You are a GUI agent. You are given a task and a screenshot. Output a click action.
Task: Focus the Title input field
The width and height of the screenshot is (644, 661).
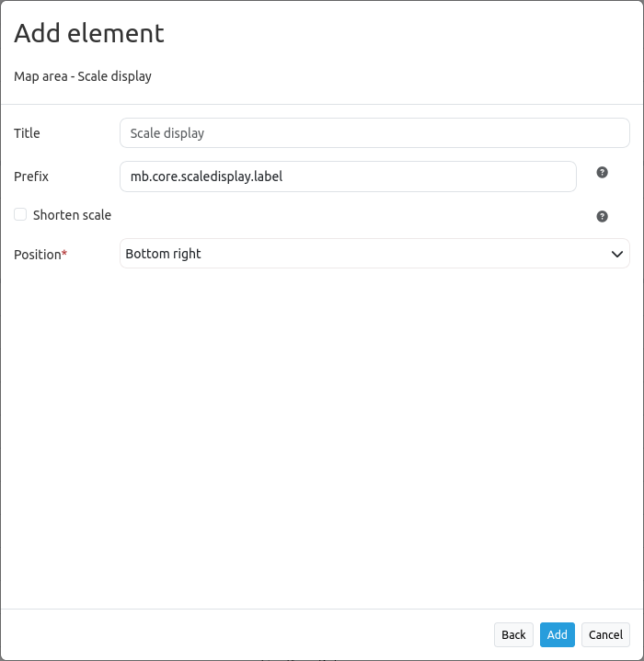point(374,133)
